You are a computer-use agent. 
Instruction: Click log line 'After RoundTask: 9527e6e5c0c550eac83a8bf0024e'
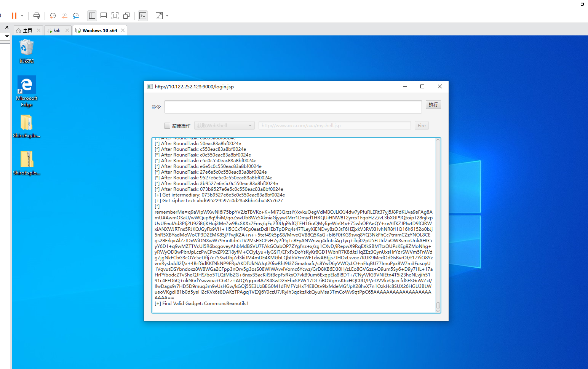click(x=213, y=178)
